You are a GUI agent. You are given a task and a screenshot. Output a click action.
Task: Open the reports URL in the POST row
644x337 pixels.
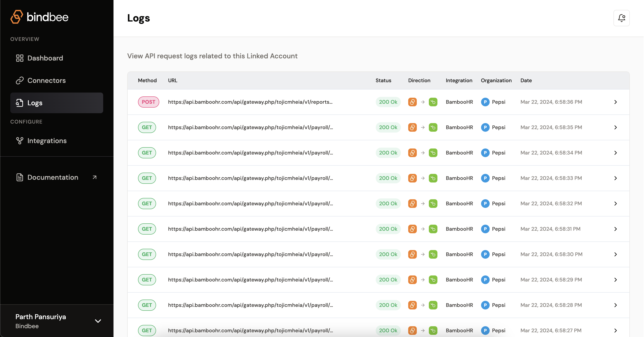250,102
